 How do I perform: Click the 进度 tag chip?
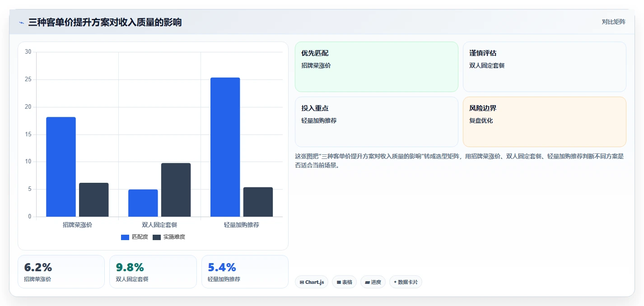(373, 282)
